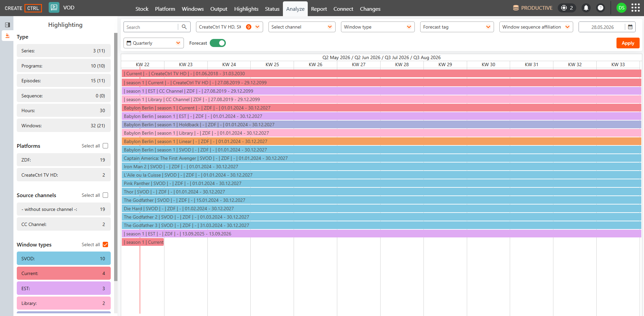Click the CREATE CTRL logo
644x316 pixels.
click(x=23, y=8)
